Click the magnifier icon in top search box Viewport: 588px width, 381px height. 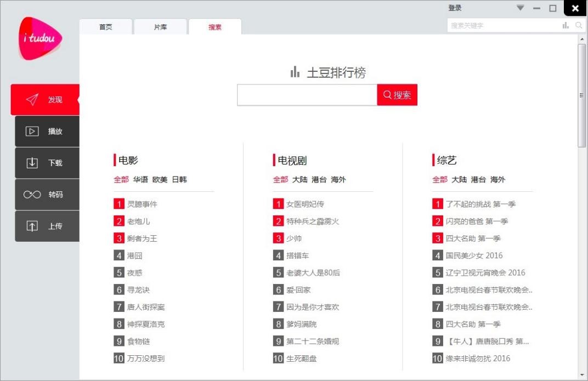pos(579,25)
